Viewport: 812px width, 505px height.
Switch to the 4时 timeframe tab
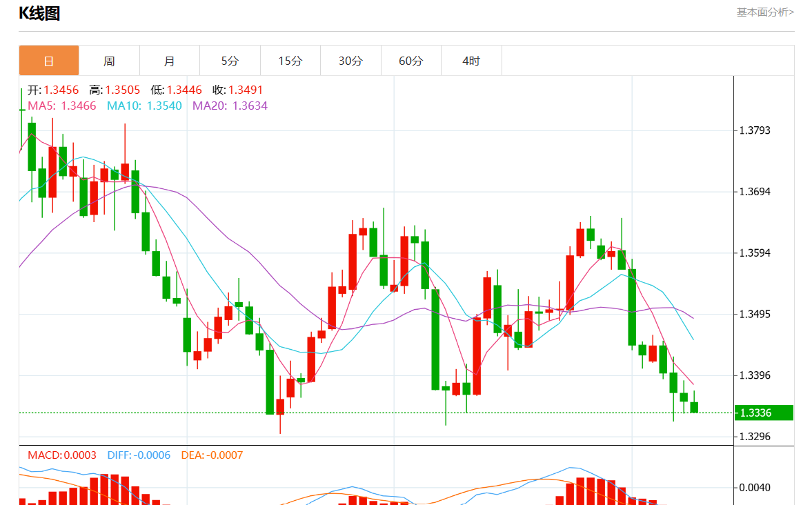[x=471, y=61]
